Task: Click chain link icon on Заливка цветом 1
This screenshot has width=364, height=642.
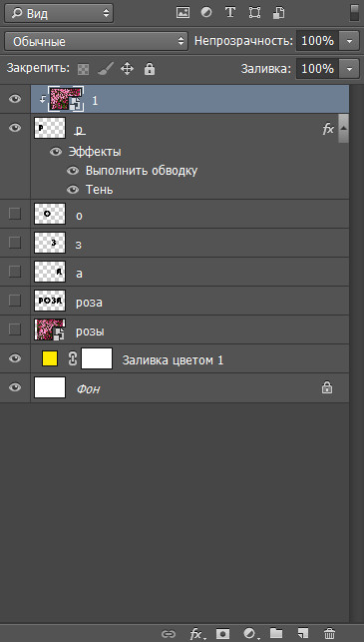Action: 73,358
